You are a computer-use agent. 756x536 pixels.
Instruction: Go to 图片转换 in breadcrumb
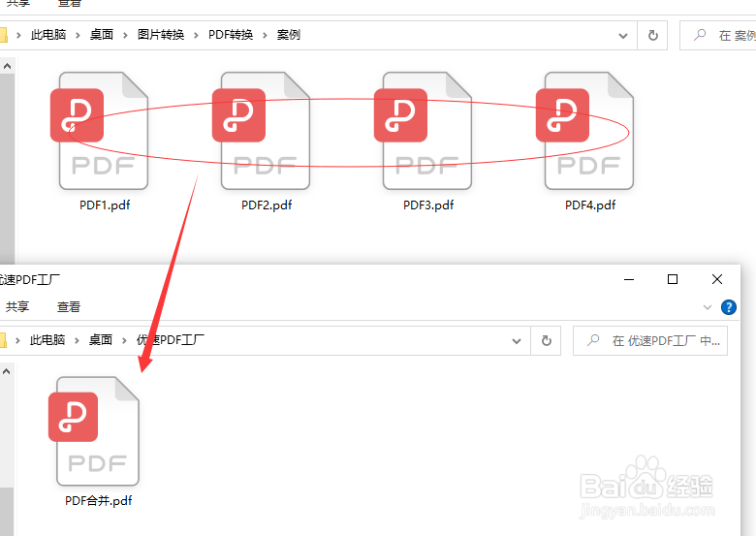(x=161, y=35)
